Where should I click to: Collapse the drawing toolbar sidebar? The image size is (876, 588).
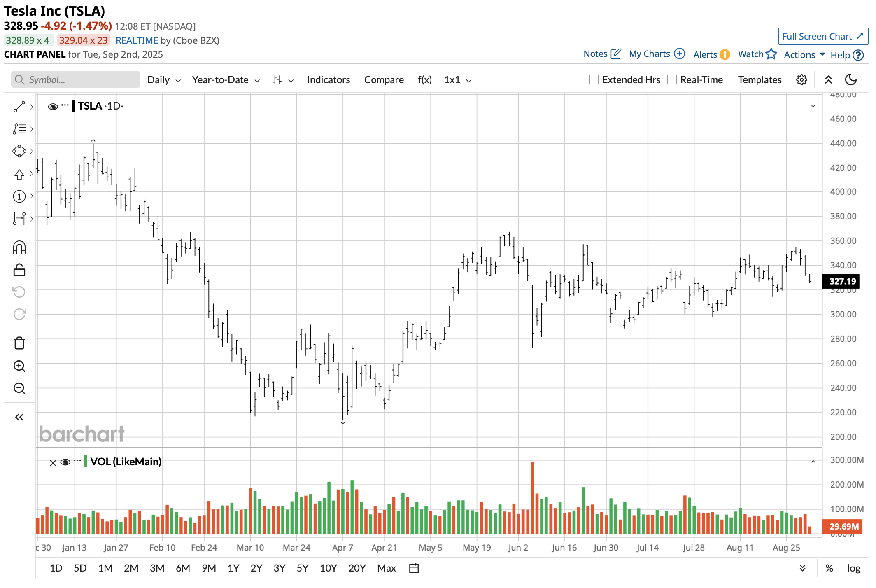click(19, 417)
